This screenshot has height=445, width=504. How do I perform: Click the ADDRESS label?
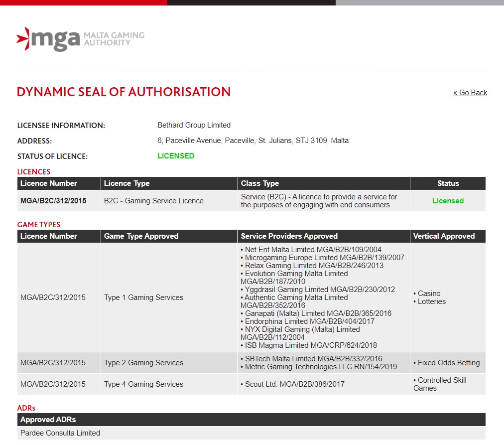pyautogui.click(x=34, y=141)
